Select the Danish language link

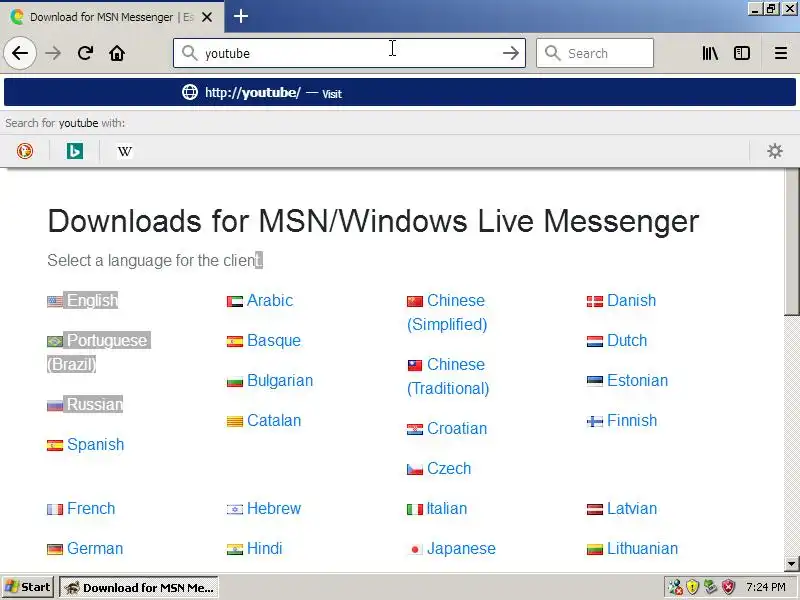coord(631,301)
